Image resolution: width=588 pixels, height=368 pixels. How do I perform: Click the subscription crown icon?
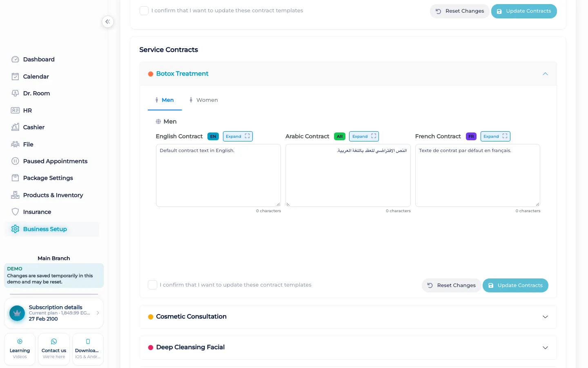click(17, 313)
